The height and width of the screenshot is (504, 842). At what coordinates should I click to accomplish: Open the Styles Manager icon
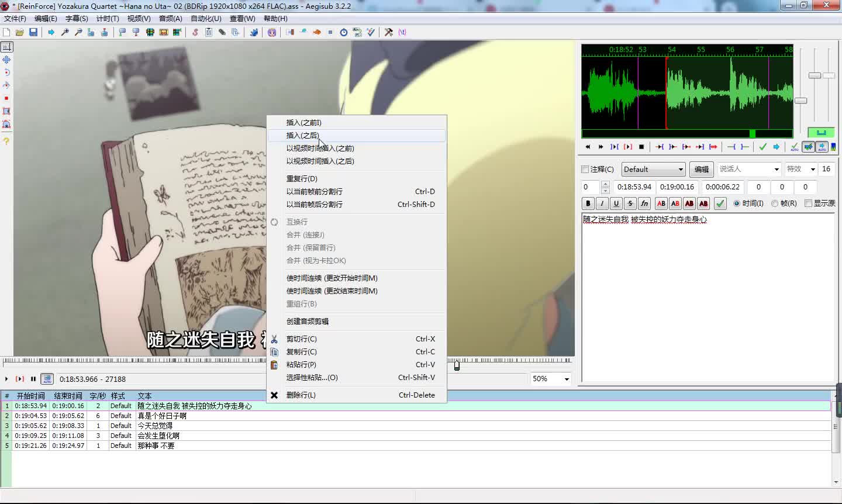[x=195, y=32]
